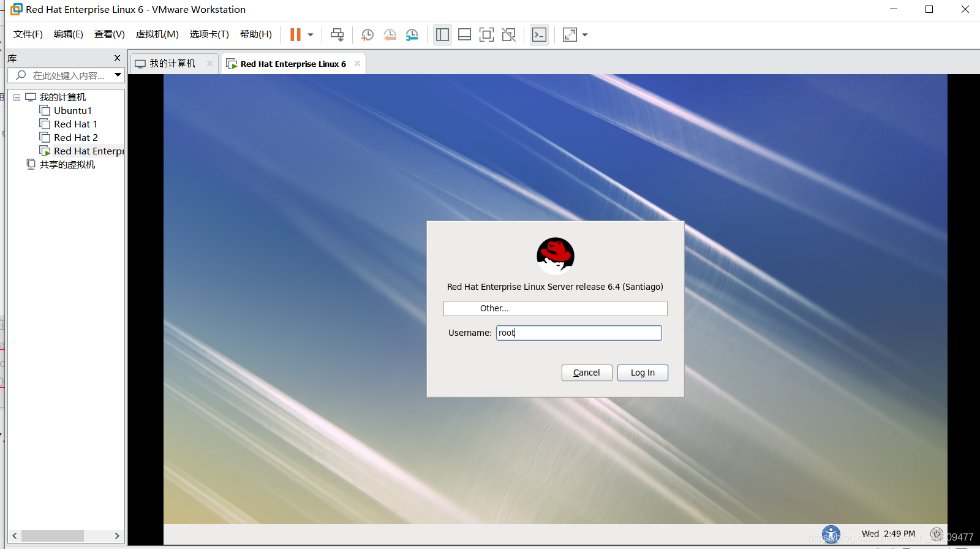The width and height of the screenshot is (980, 549).
Task: Click the Red Hat 2 VM icon in the library
Action: (x=45, y=137)
